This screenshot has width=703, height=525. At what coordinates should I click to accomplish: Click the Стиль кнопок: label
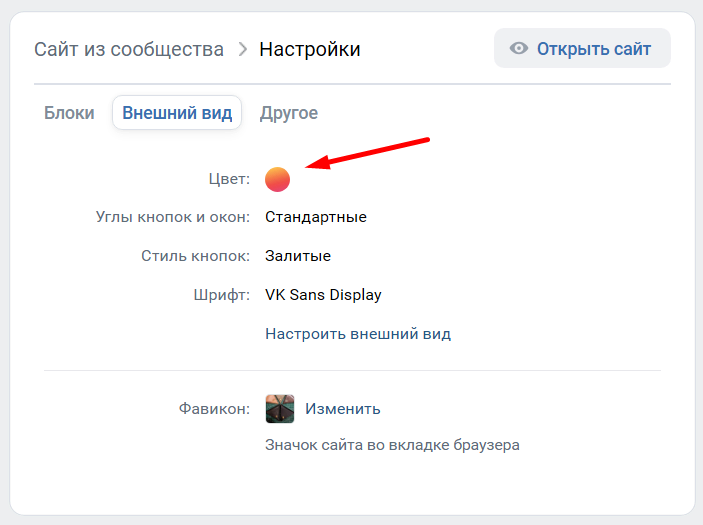pyautogui.click(x=195, y=256)
